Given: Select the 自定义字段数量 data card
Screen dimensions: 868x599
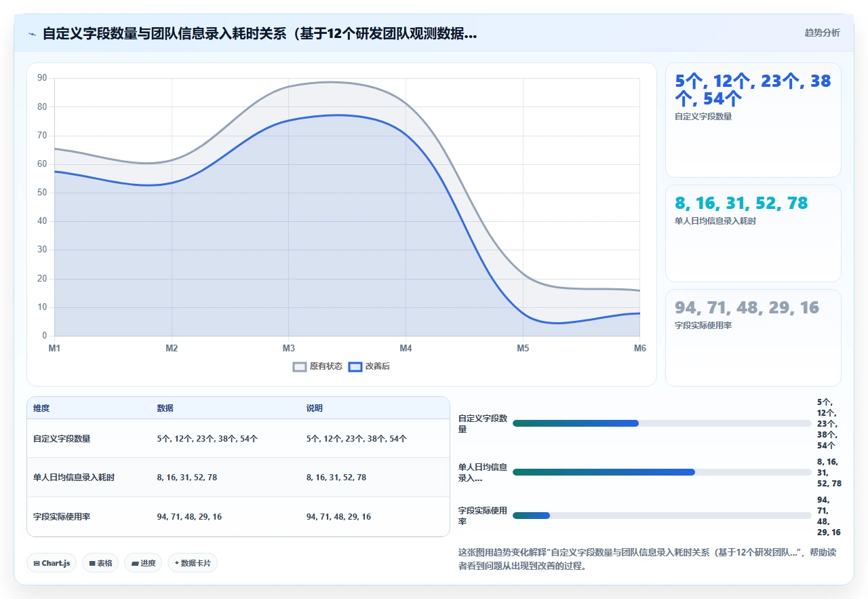Looking at the screenshot, I should pos(753,120).
